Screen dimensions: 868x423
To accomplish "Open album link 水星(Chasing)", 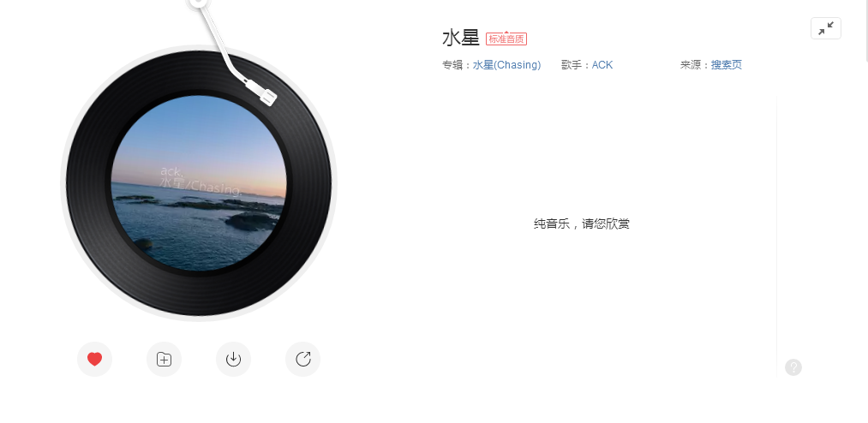I will coord(506,65).
